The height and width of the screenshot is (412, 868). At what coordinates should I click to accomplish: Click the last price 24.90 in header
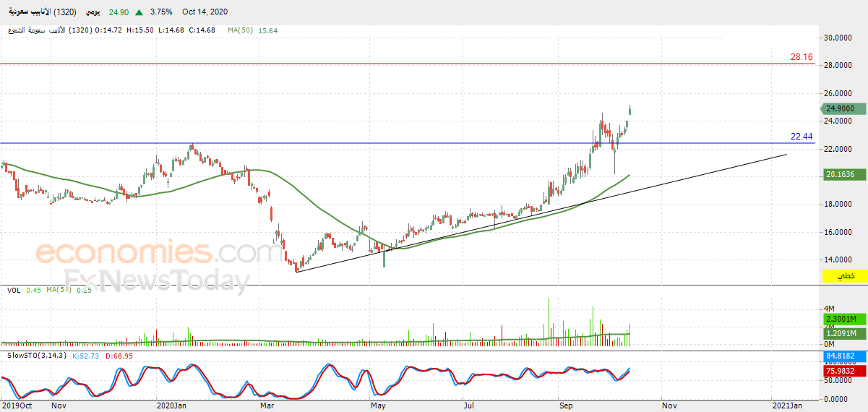coord(119,12)
